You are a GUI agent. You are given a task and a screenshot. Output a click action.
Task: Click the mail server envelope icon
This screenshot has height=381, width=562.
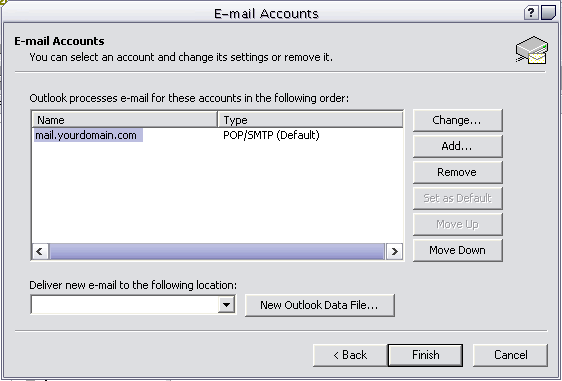click(x=532, y=50)
